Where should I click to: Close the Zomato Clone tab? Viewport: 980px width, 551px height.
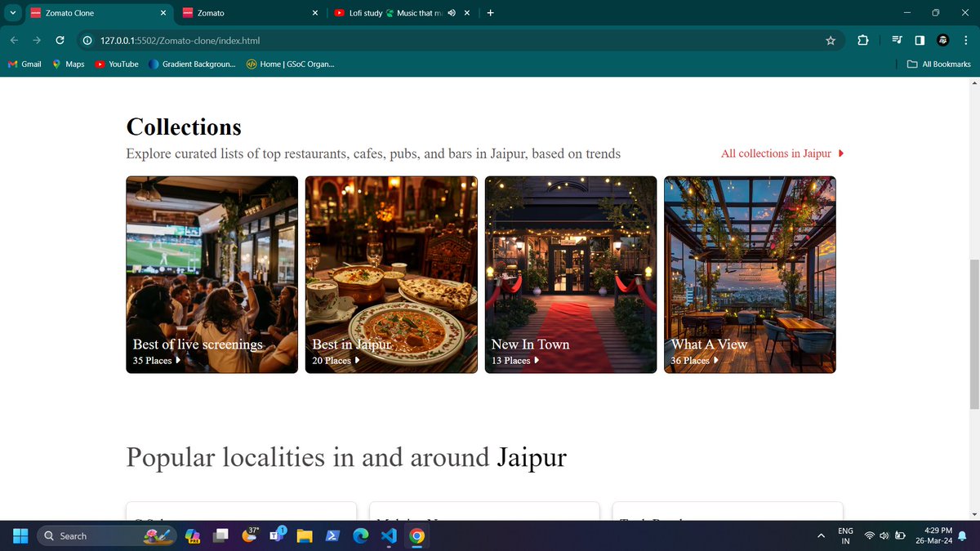pyautogui.click(x=163, y=13)
